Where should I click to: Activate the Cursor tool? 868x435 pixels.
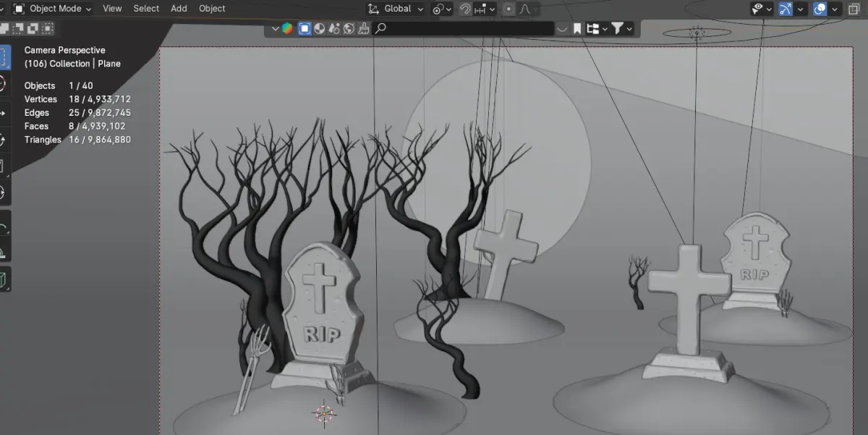point(4,84)
